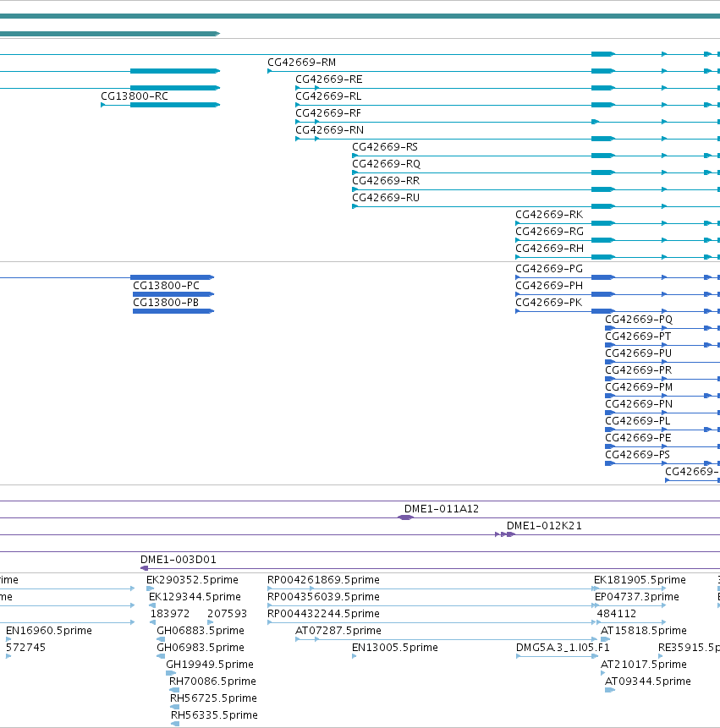This screenshot has height=728, width=720.
Task: Click the DMG5A3_1.I05.F1 feature label
Action: (x=563, y=647)
